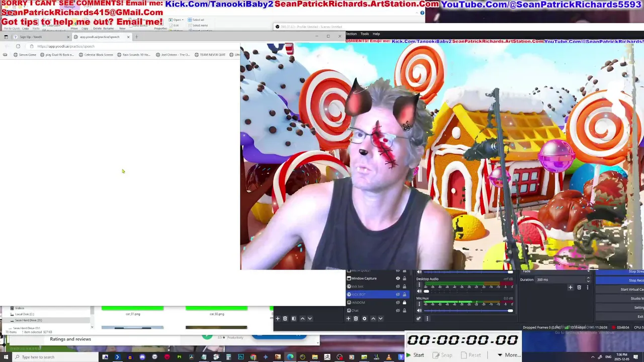The width and height of the screenshot is (644, 362).
Task: Toggle lock on KICK BOT source
Action: point(404,295)
